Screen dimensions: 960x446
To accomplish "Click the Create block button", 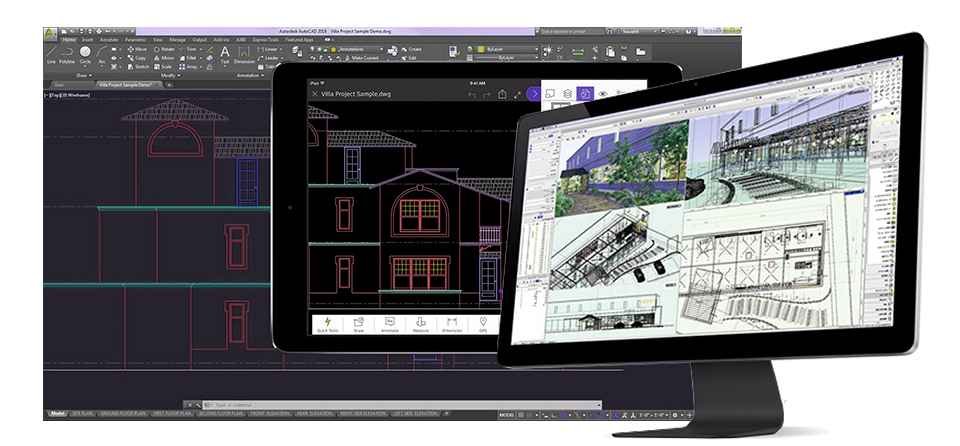I will [x=411, y=49].
